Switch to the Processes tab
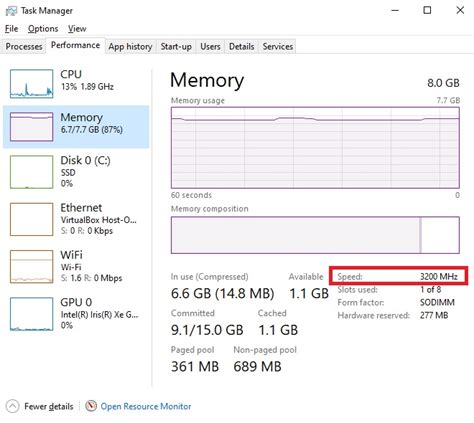Image resolution: width=474 pixels, height=423 pixels. [x=24, y=46]
